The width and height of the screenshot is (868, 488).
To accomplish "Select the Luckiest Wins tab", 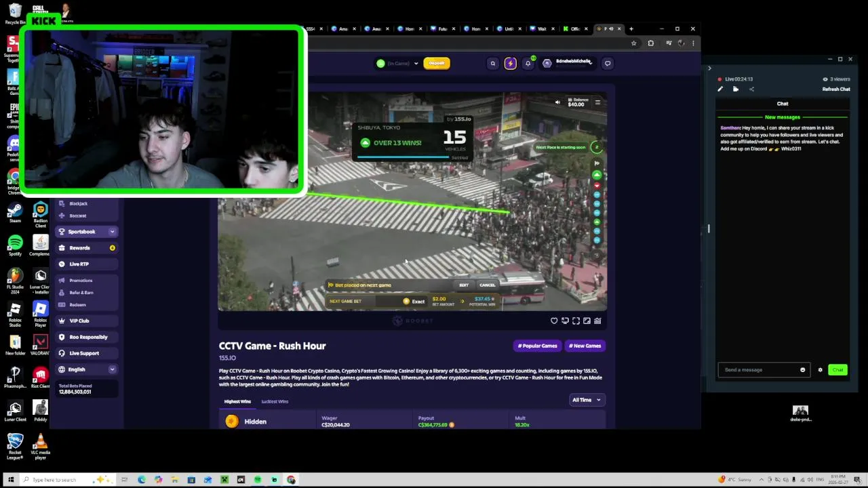I will (275, 401).
